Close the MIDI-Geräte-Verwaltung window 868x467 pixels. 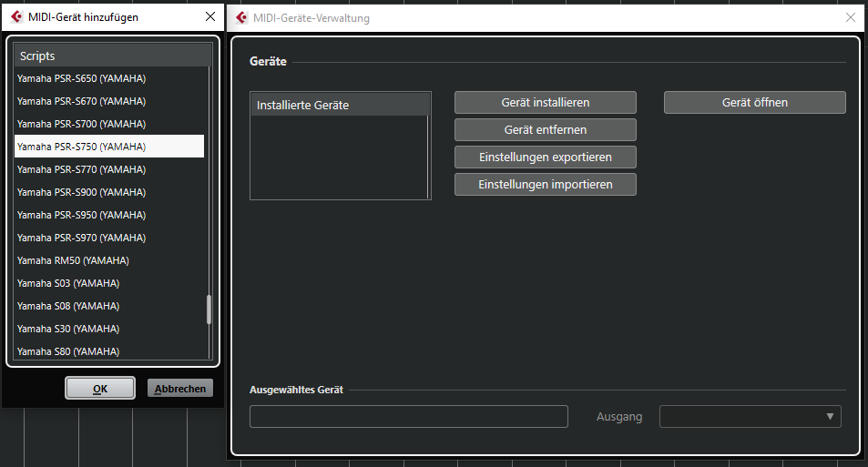[x=851, y=17]
